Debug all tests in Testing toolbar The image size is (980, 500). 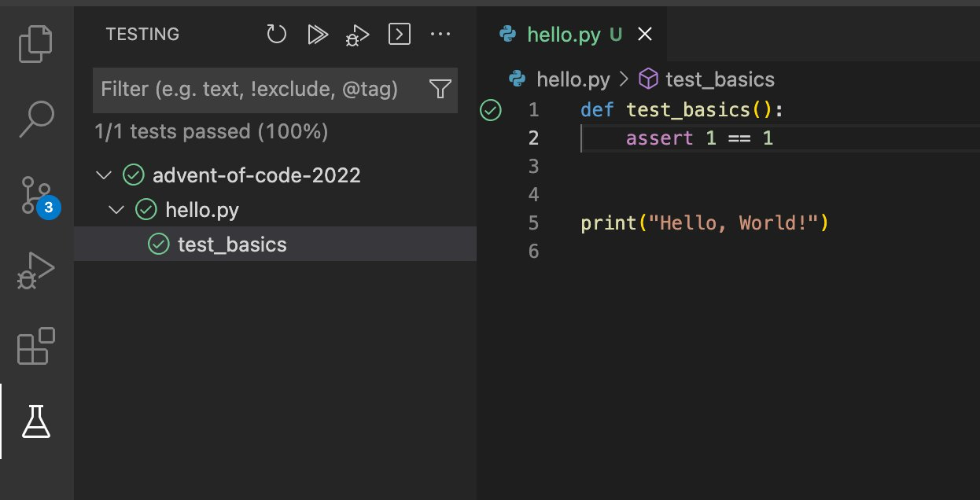point(357,35)
